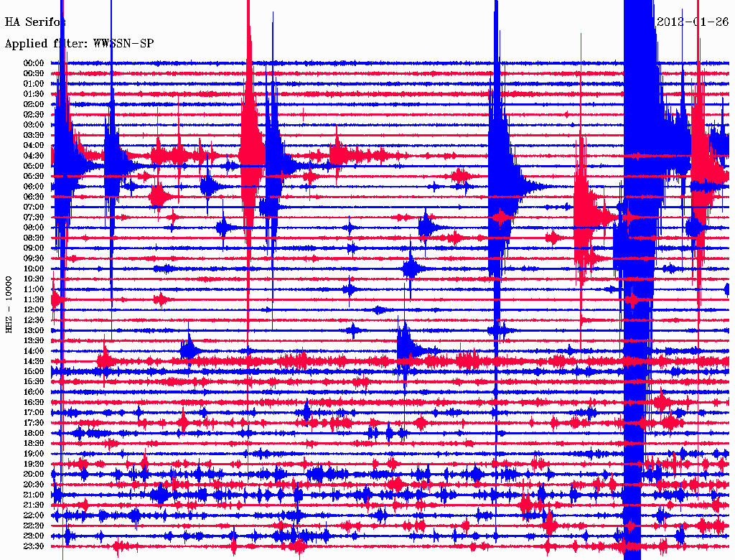Click the 13:00 time label
Screen dimensions: 735x560
(34, 330)
